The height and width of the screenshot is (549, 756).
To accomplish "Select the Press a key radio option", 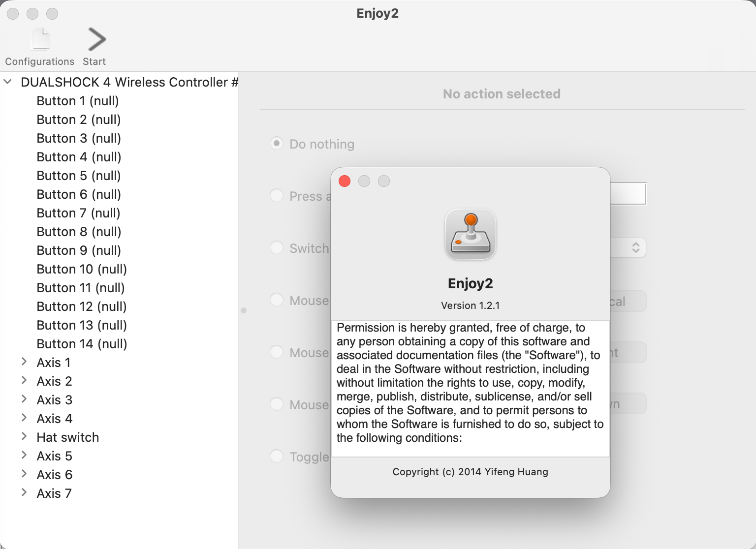I will point(277,196).
